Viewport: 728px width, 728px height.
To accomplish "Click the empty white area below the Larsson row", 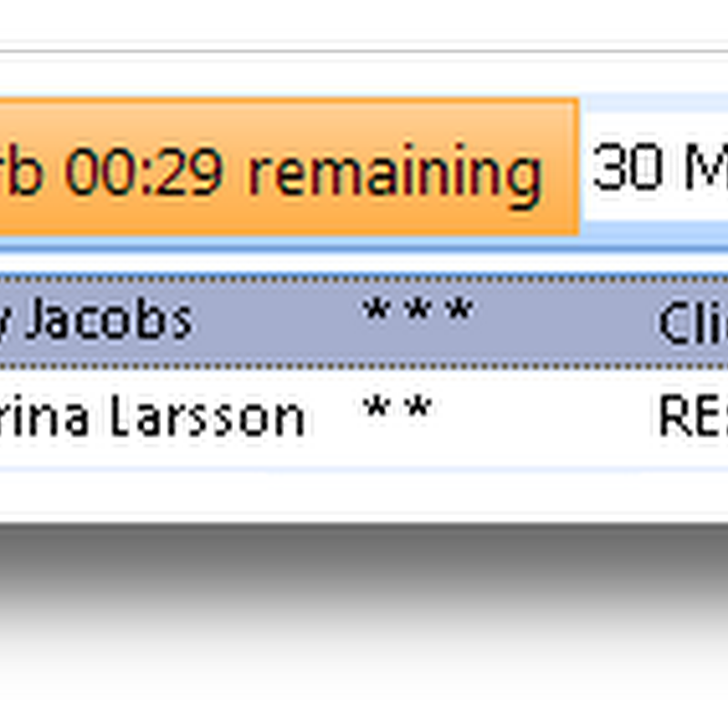I will 364,496.
